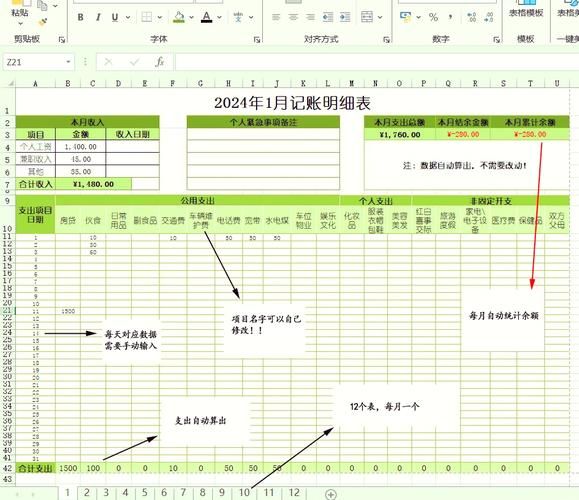Click the accounting number format icon
The height and width of the screenshot is (500, 579).
405,17
